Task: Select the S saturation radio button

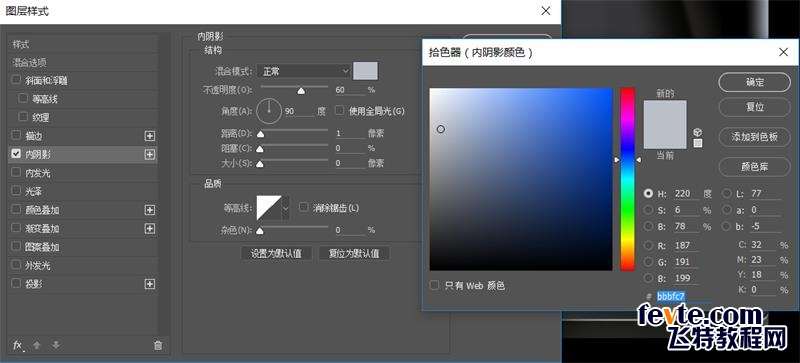Action: click(648, 210)
